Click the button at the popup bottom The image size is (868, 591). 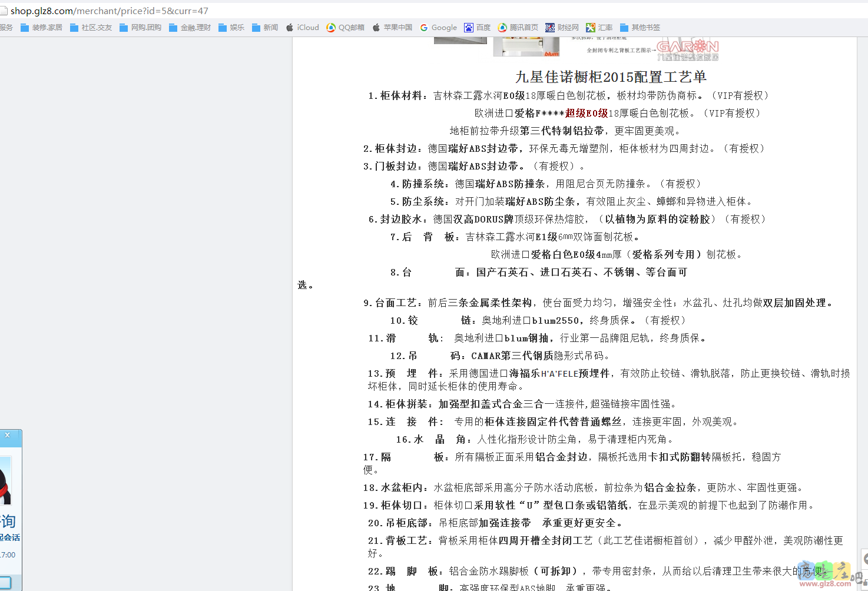pyautogui.click(x=5, y=582)
